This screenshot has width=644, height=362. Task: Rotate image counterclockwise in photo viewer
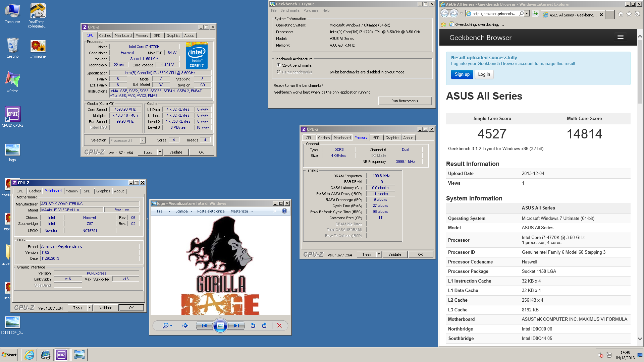click(x=253, y=325)
